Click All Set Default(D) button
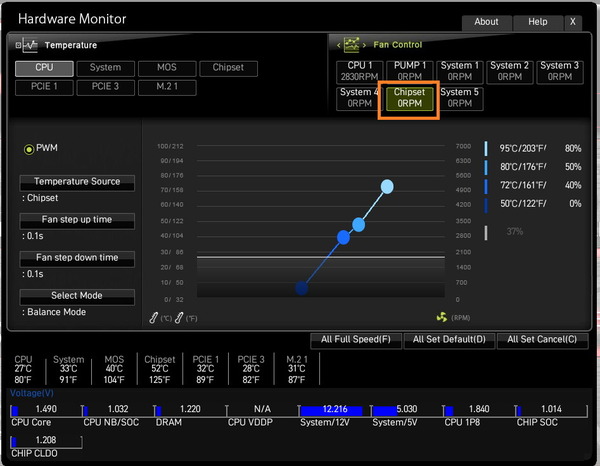The height and width of the screenshot is (466, 600). pyautogui.click(x=449, y=340)
